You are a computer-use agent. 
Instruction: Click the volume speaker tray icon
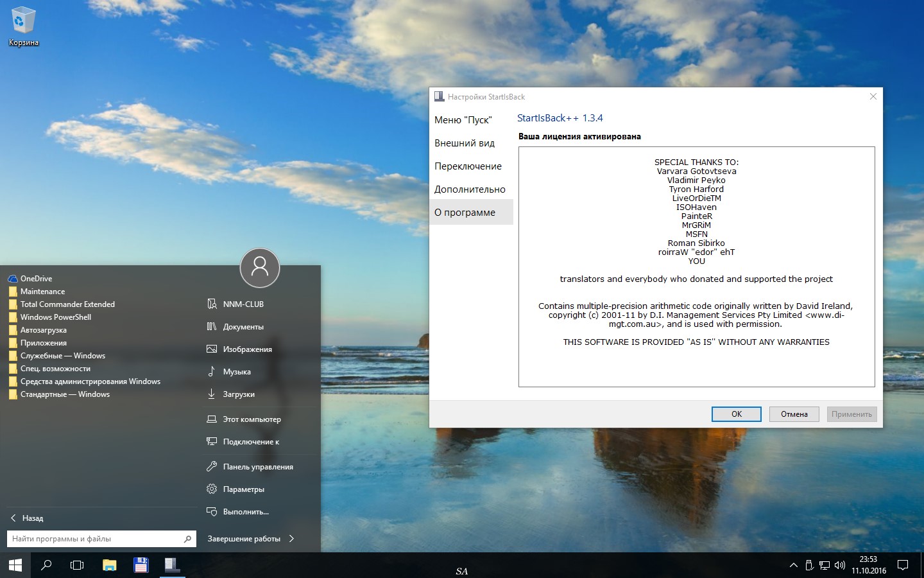coord(840,565)
